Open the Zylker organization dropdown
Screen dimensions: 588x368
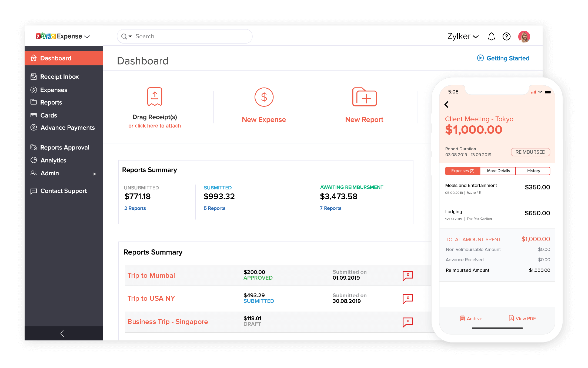[x=463, y=36]
